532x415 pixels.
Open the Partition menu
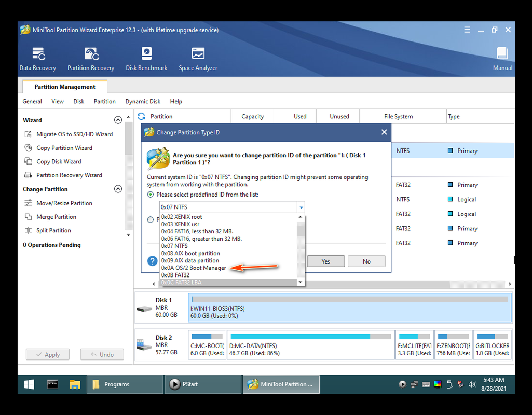[x=104, y=101]
